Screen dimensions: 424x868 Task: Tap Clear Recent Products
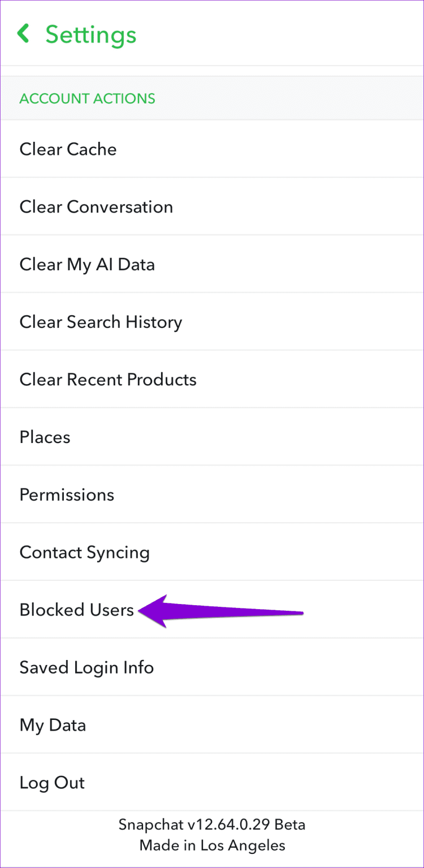[x=108, y=380]
